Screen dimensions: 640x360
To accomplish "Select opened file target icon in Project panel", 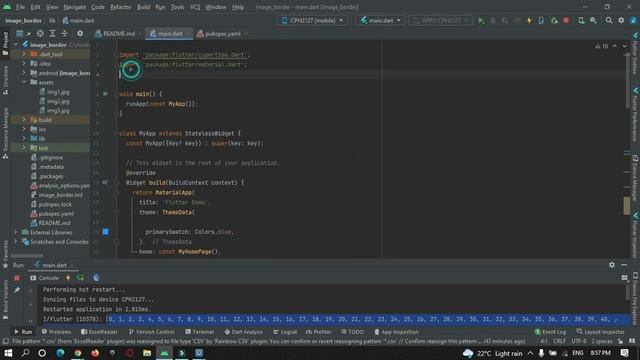I will 40,33.
